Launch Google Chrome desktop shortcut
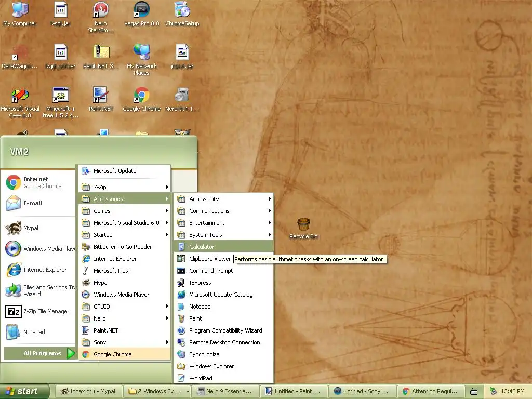The height and width of the screenshot is (399, 532). click(x=141, y=99)
